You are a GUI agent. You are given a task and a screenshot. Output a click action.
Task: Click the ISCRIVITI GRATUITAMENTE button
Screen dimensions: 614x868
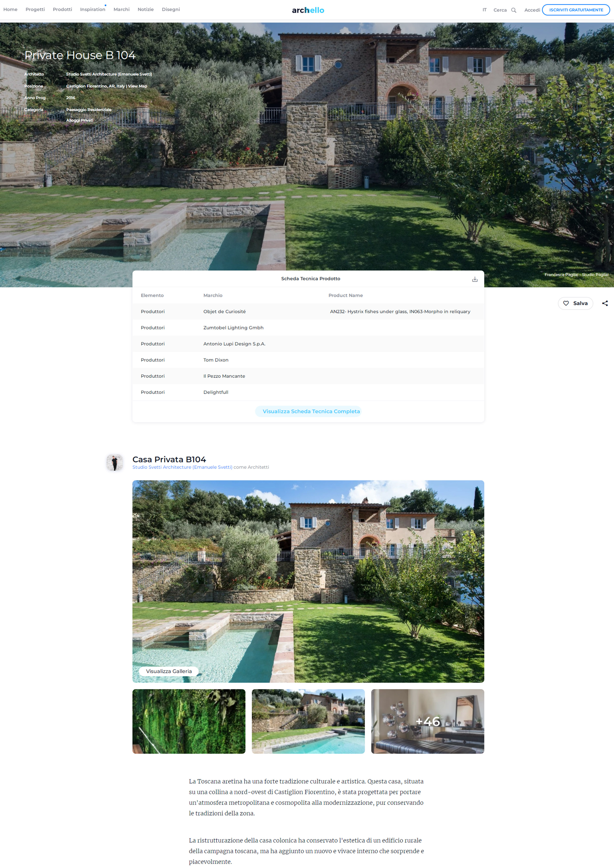pos(576,10)
